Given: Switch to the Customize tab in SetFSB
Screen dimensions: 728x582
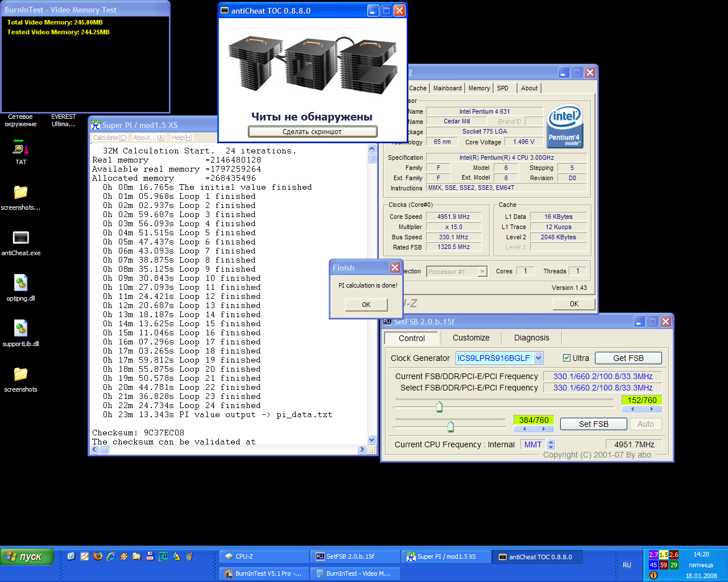Looking at the screenshot, I should [x=471, y=338].
